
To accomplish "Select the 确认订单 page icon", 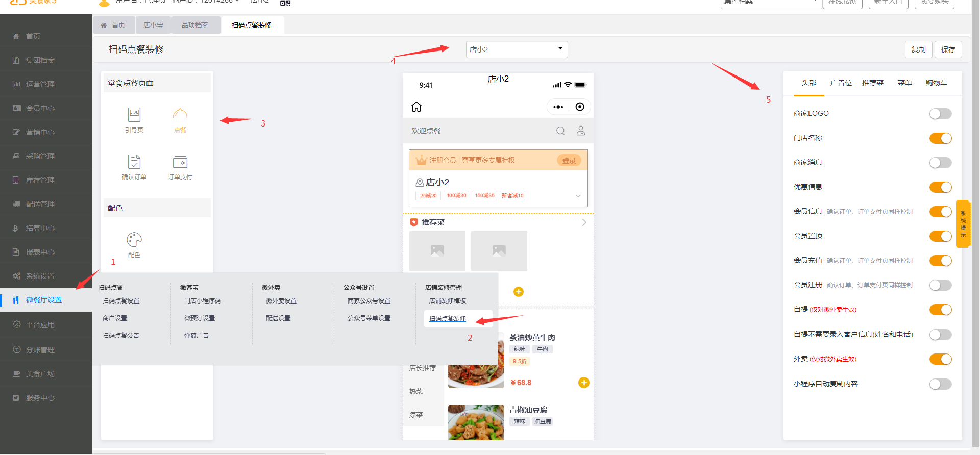I will 134,167.
